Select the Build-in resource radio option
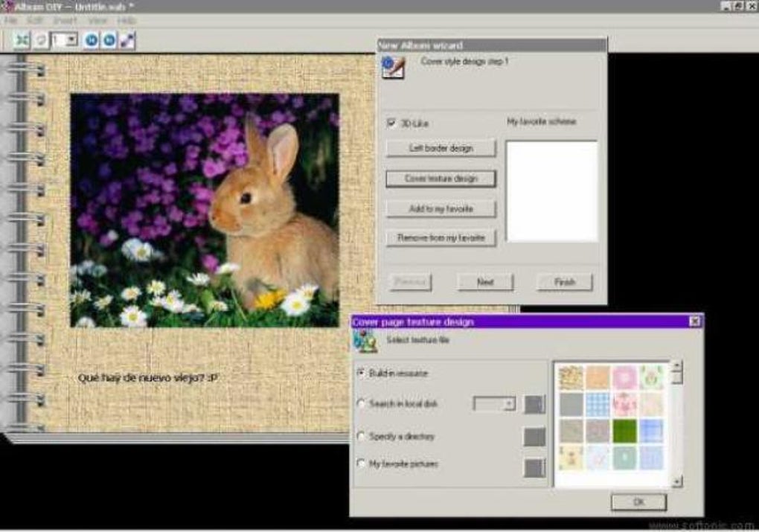The width and height of the screenshot is (759, 532). 362,373
